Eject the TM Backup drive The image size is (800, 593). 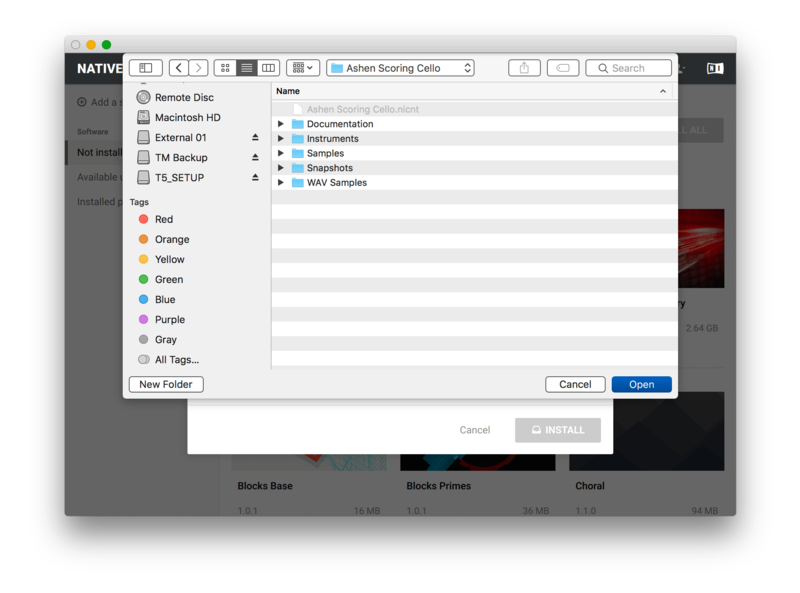[255, 158]
